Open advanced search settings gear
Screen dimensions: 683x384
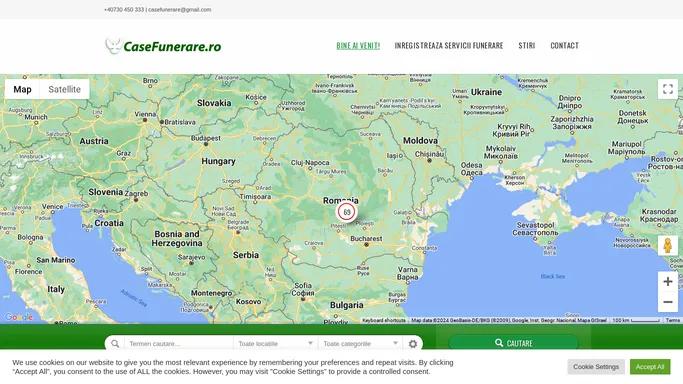[x=413, y=344]
